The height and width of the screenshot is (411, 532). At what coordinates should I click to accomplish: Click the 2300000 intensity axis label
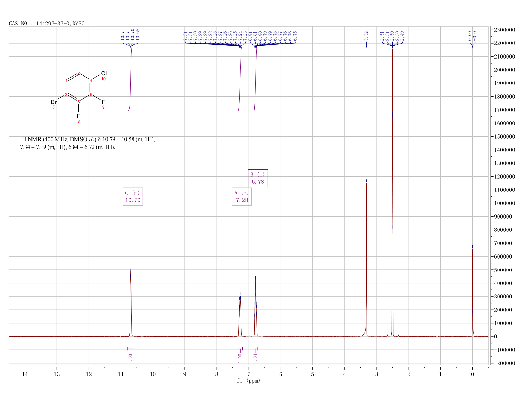[x=504, y=30]
